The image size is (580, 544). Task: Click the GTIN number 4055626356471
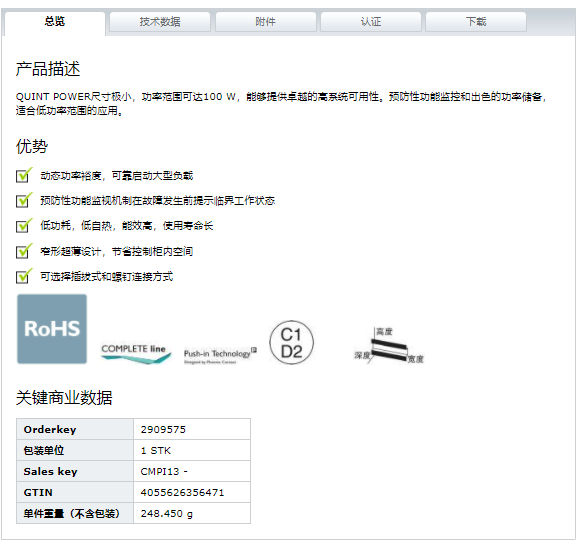click(182, 493)
